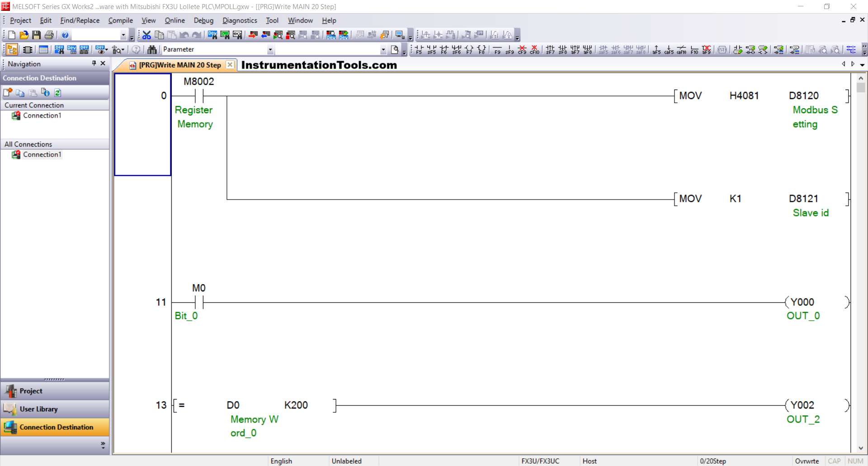Click the Save project icon
This screenshot has height=466, width=868.
(x=37, y=35)
